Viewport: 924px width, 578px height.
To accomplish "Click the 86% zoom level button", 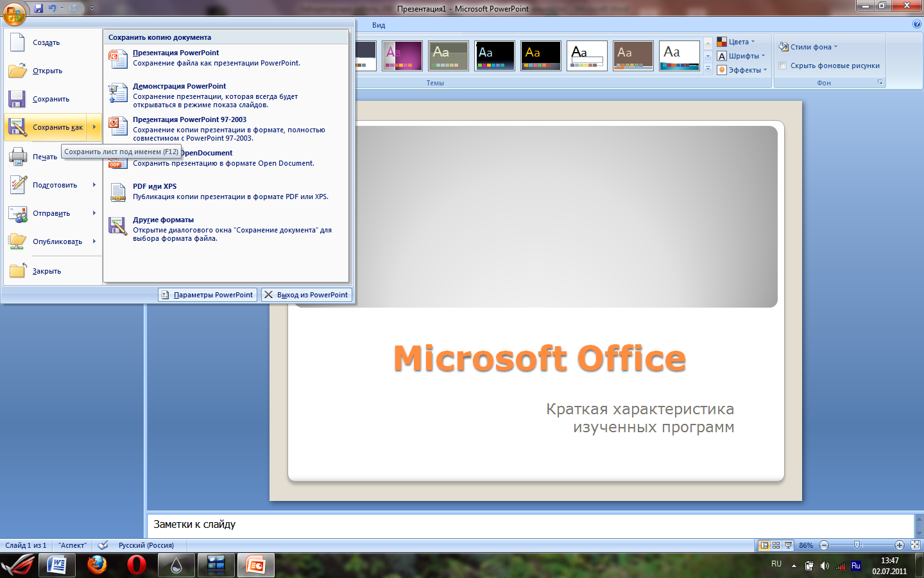I will point(806,545).
